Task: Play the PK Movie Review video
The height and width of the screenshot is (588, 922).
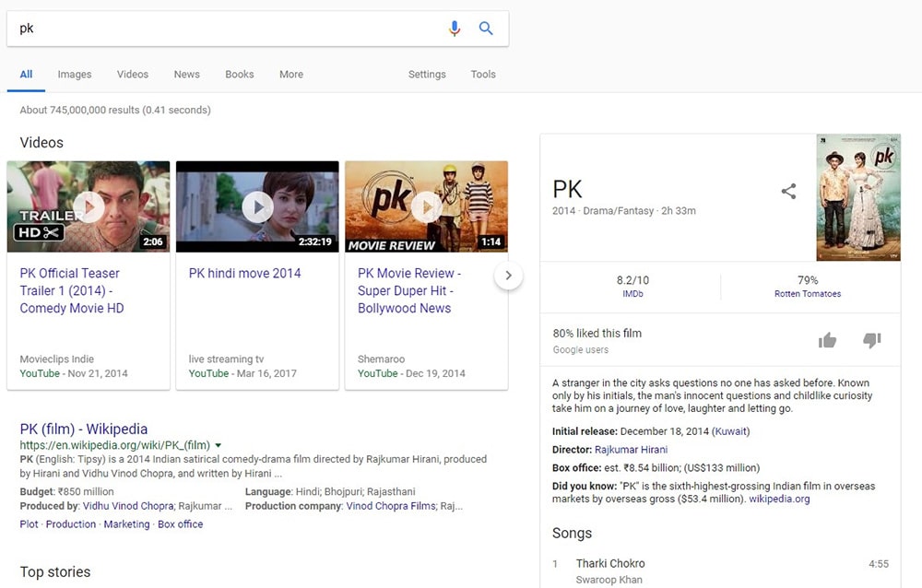Action: [426, 206]
